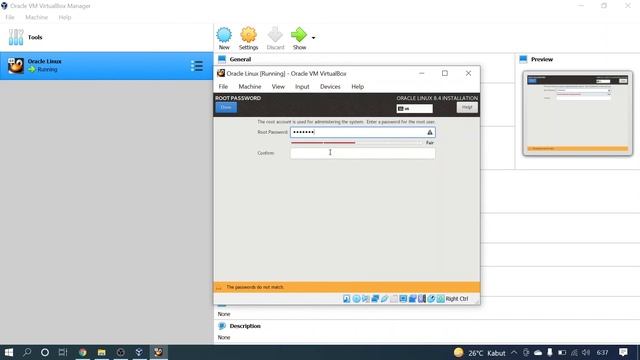Image resolution: width=640 pixels, height=360 pixels.
Task: Click the Confirm password field
Action: tap(362, 153)
